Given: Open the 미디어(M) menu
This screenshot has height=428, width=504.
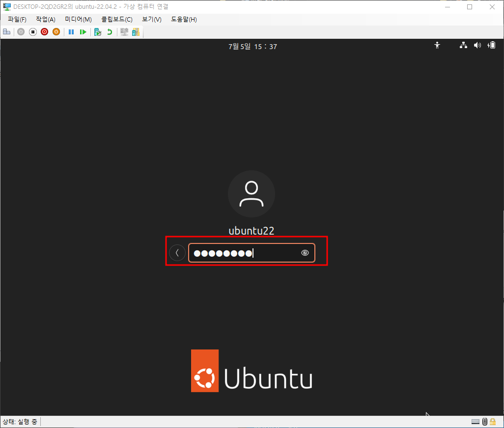Looking at the screenshot, I should (x=79, y=19).
